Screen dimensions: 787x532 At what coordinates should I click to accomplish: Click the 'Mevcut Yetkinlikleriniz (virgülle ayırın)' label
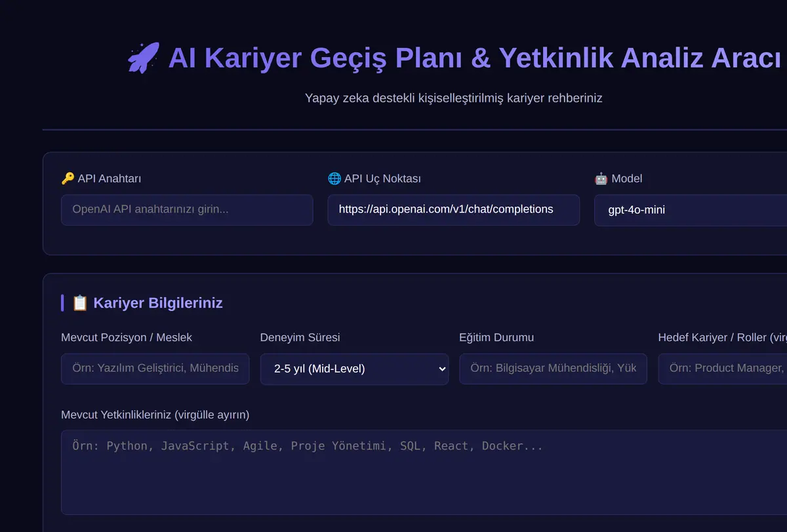point(155,415)
